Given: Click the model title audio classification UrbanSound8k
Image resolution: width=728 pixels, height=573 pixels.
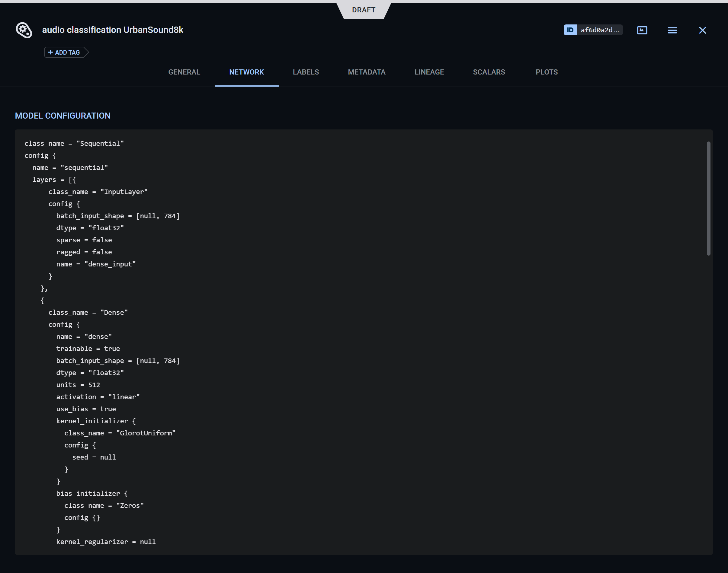Looking at the screenshot, I should [113, 30].
